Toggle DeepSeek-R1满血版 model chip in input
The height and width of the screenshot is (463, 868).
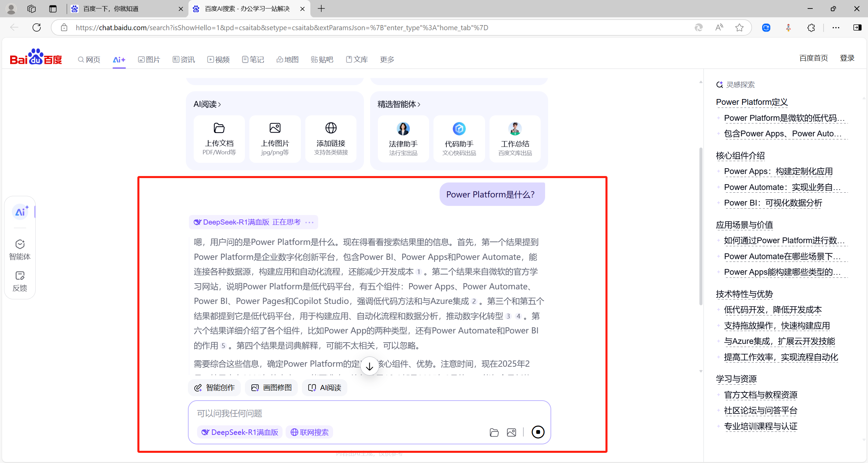tap(240, 432)
